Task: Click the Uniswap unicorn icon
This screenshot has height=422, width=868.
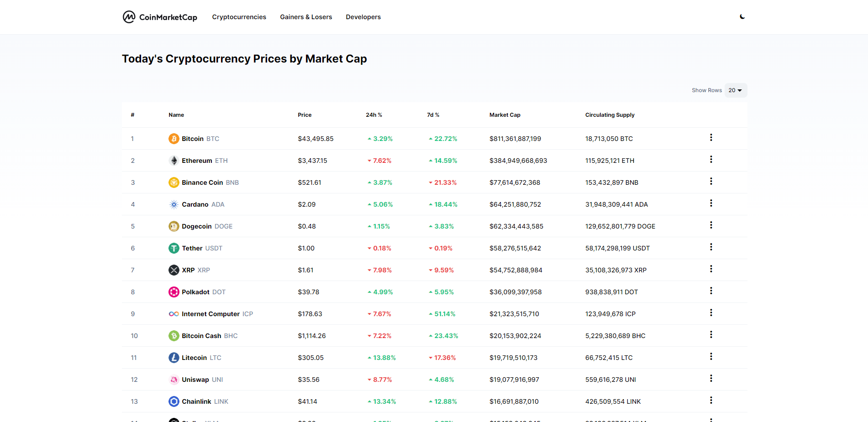Action: [x=174, y=380]
